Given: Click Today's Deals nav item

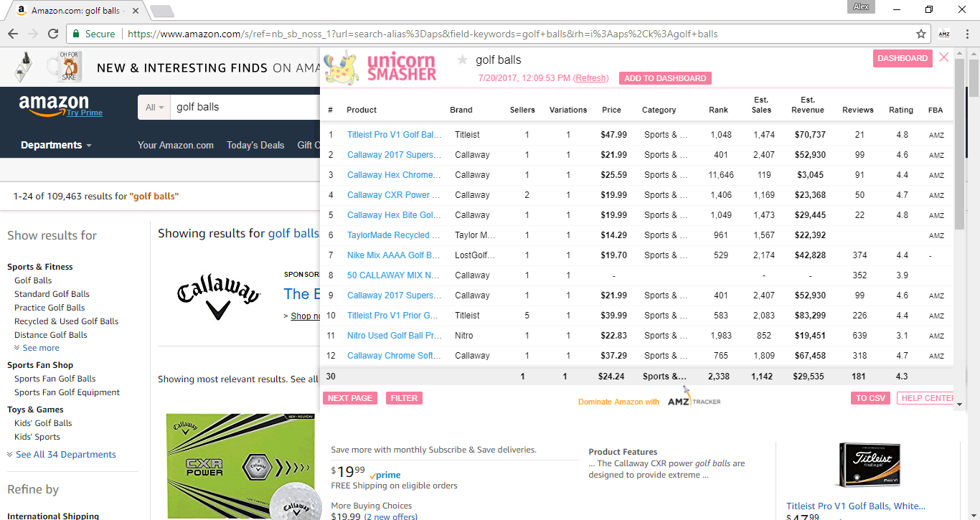Looking at the screenshot, I should pyautogui.click(x=255, y=145).
